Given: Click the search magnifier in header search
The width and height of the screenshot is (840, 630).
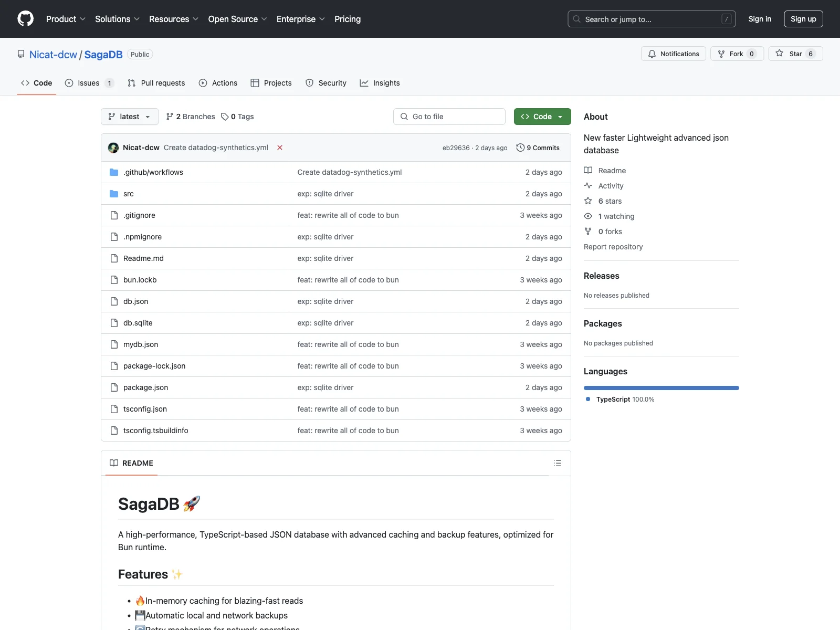Looking at the screenshot, I should pos(577,19).
